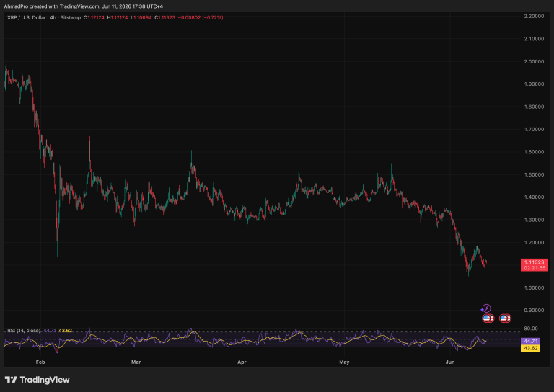Click the 1.50000 price scale label
Screen dimensions: 554x392
(x=534, y=174)
